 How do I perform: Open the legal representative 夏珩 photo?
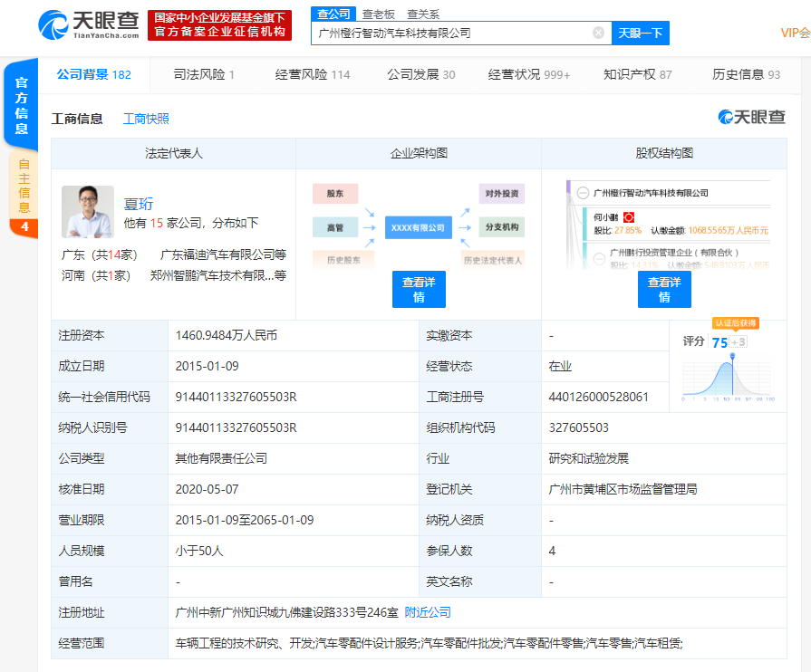(x=88, y=211)
